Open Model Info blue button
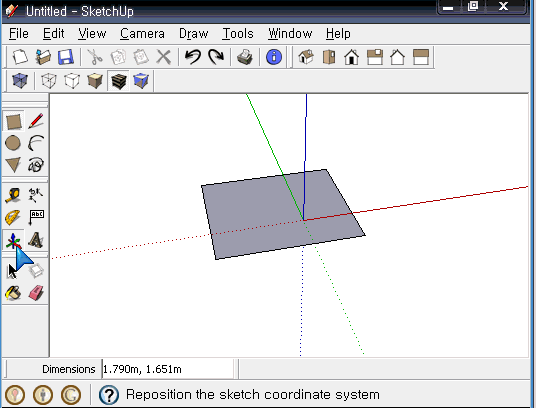This screenshot has height=408, width=536. click(274, 57)
